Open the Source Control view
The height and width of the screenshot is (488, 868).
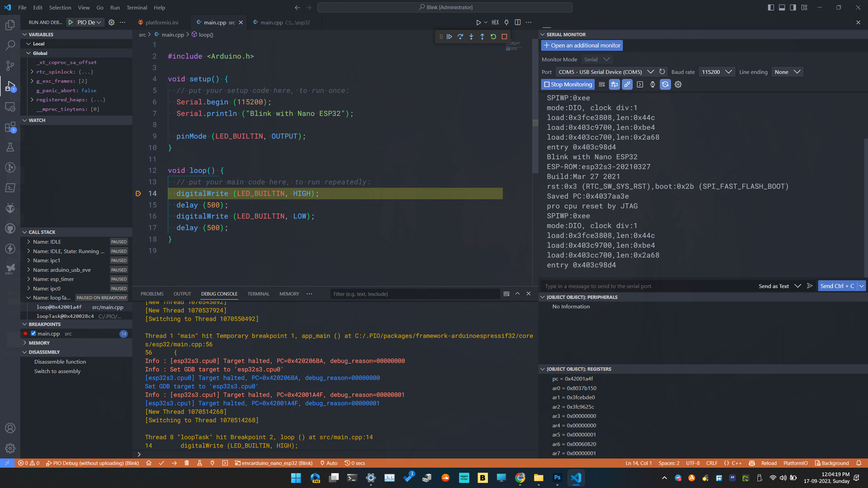click(x=10, y=65)
